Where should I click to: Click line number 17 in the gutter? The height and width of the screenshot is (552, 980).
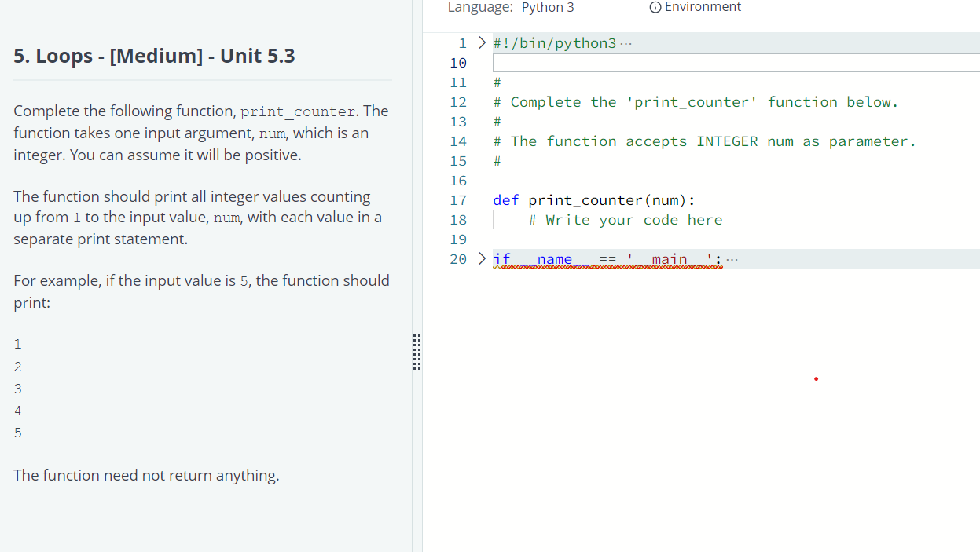[458, 199]
